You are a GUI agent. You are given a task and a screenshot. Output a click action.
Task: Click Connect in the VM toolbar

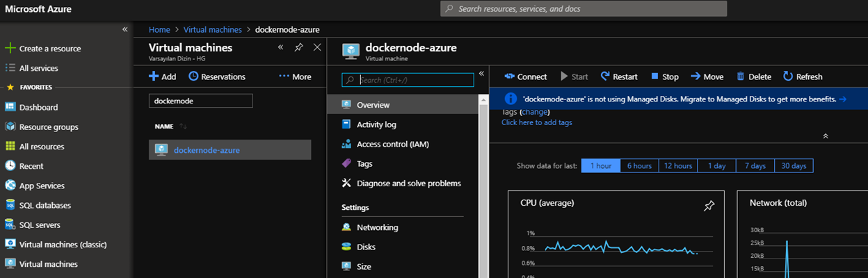coord(526,76)
